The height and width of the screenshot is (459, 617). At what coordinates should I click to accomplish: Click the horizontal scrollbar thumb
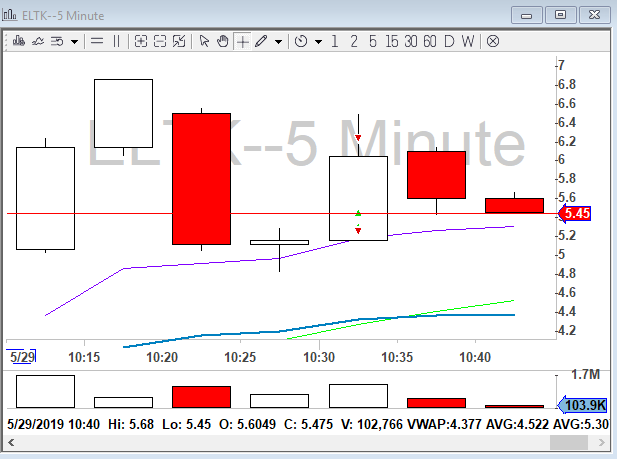click(569, 442)
